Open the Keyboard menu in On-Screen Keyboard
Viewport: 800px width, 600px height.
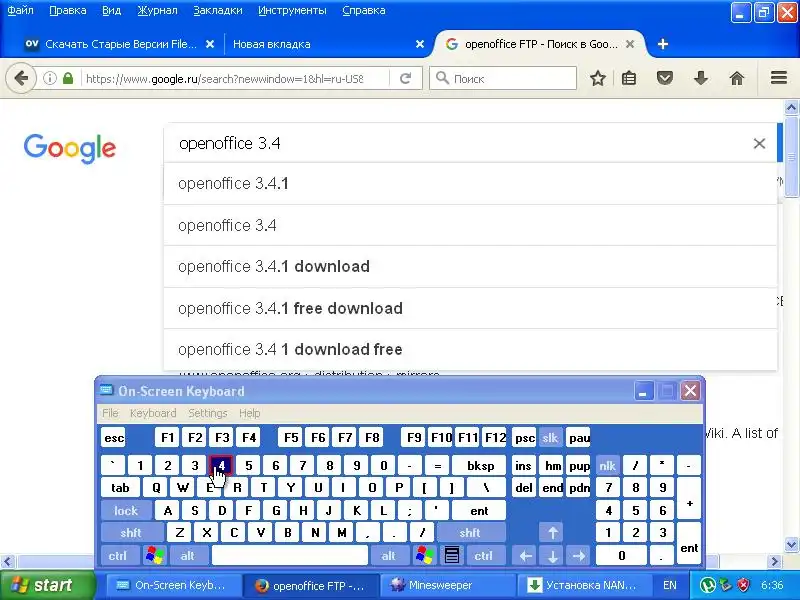pyautogui.click(x=153, y=413)
